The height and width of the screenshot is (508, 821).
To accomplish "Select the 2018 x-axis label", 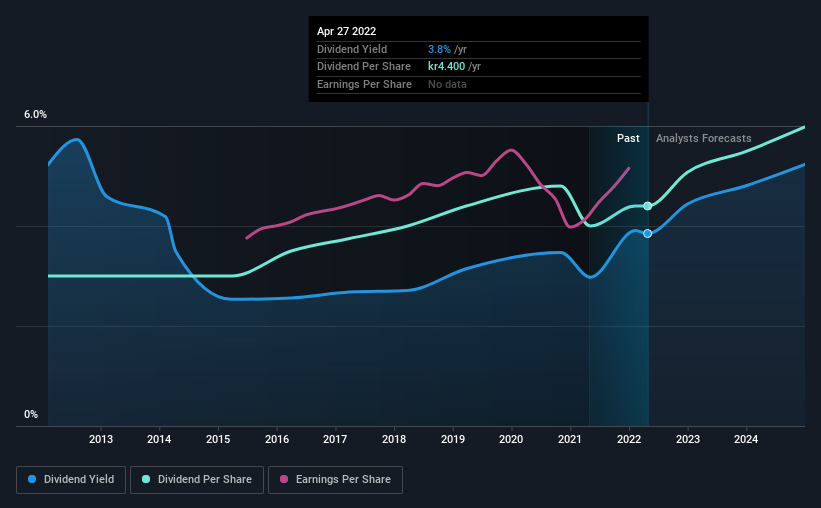I will pyautogui.click(x=394, y=439).
